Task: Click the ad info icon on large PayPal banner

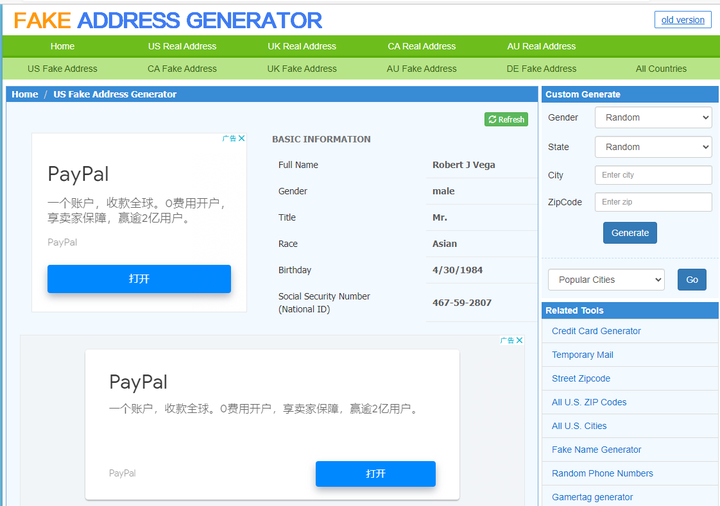Action: (507, 340)
